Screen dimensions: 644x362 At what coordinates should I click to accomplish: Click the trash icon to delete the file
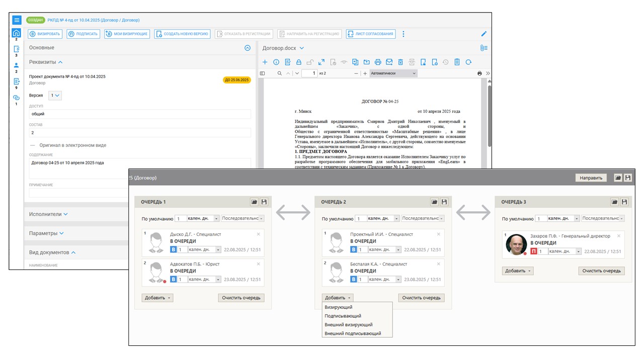[x=400, y=62]
